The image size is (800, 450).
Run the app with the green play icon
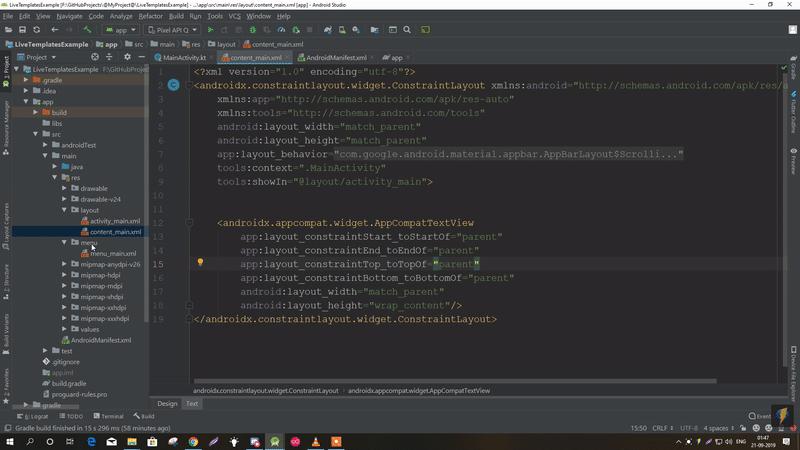pyautogui.click(x=210, y=30)
